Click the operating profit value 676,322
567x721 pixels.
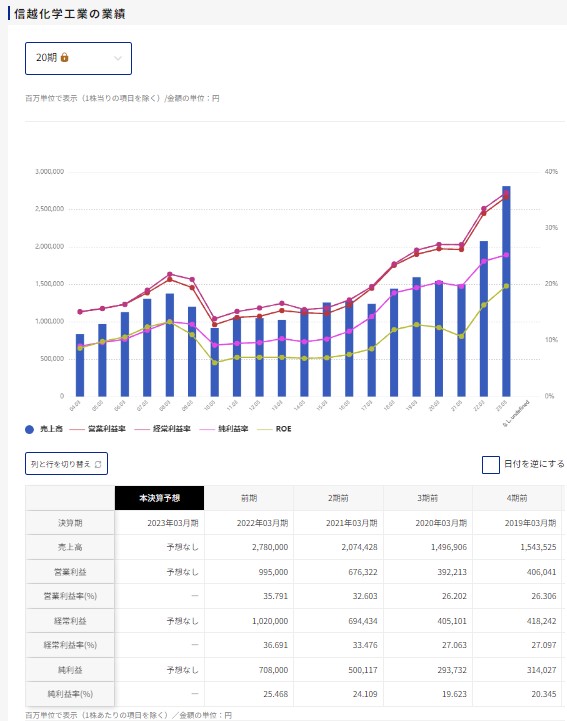point(362,572)
